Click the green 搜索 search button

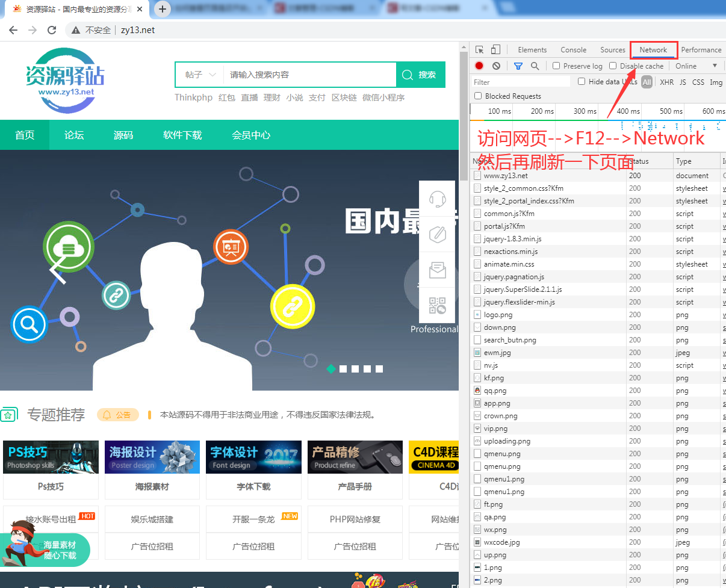click(x=421, y=75)
